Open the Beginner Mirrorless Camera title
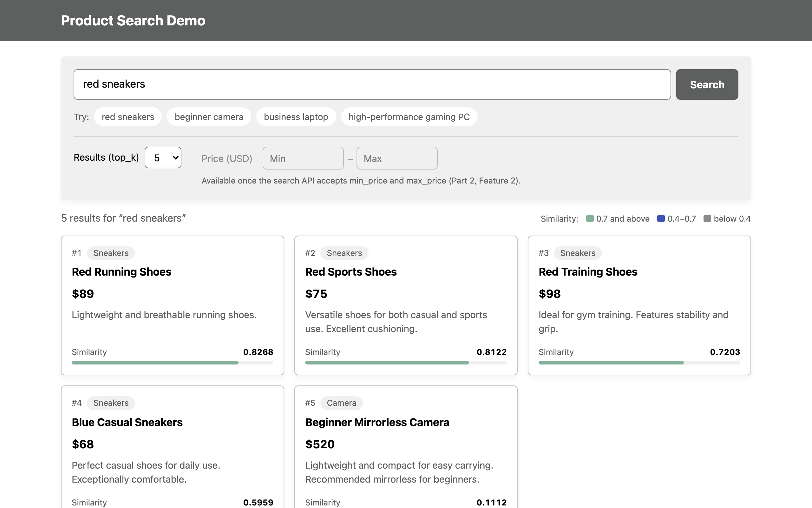Image resolution: width=812 pixels, height=508 pixels. point(377,422)
